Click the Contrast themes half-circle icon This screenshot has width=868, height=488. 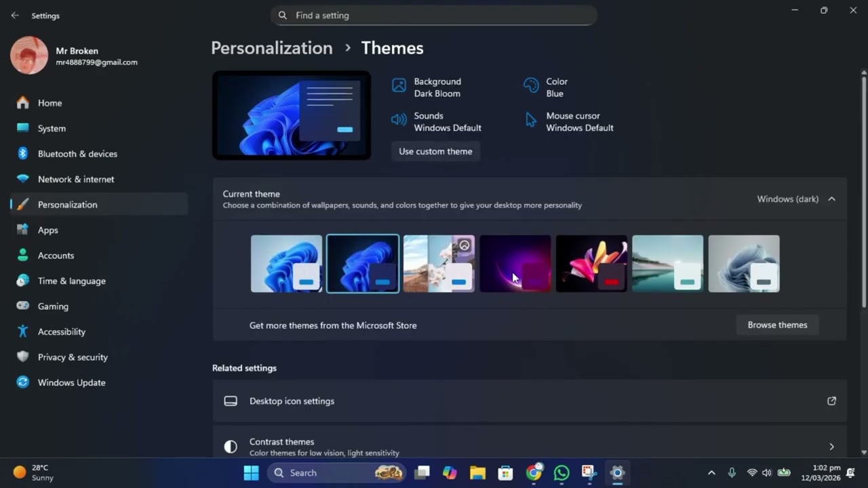click(x=231, y=447)
